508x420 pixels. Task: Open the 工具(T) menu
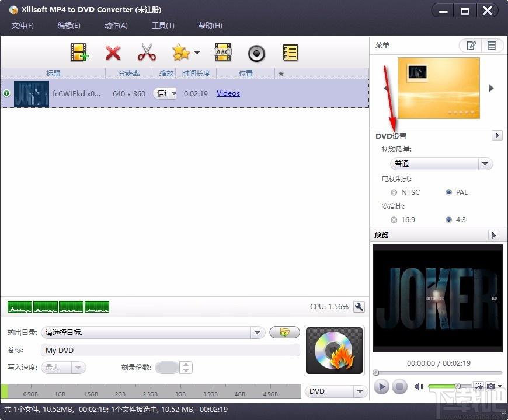pos(163,25)
